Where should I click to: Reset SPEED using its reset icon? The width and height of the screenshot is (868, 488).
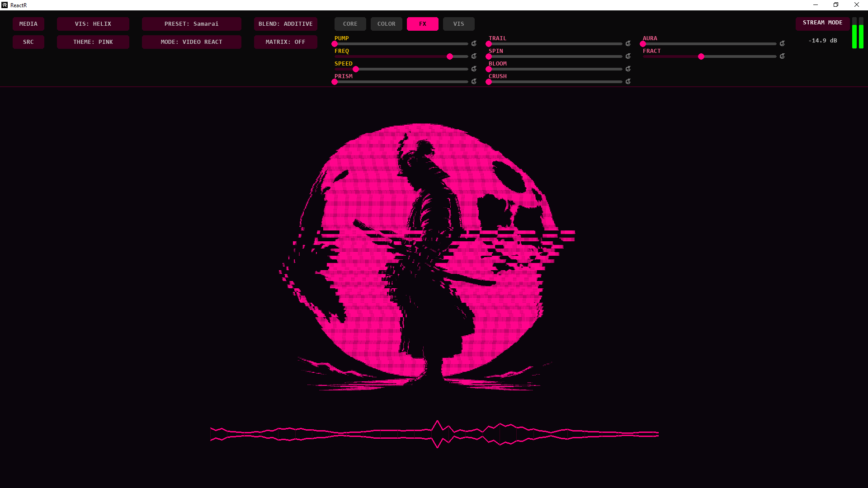coord(474,69)
